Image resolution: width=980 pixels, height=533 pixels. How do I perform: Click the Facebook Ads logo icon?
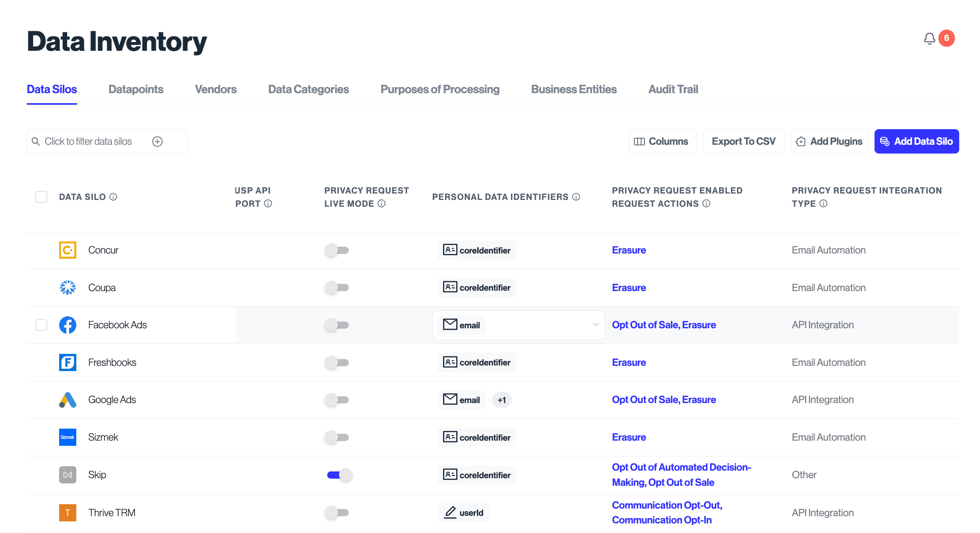(68, 325)
